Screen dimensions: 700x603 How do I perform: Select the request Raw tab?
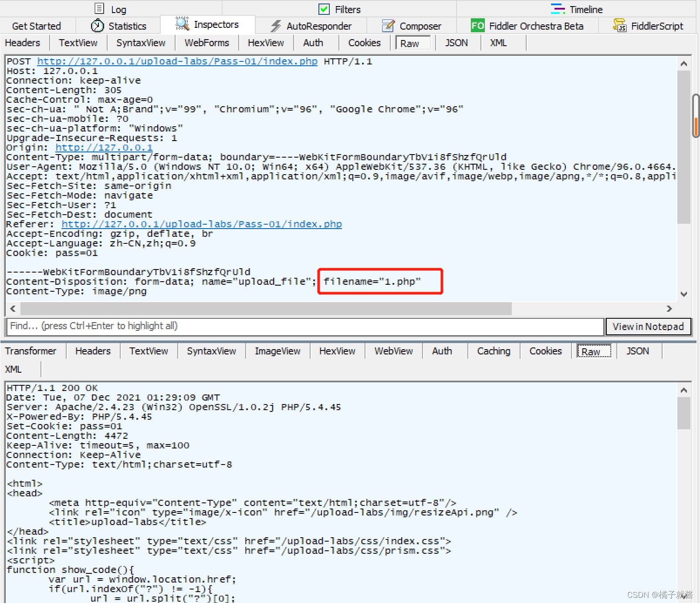tap(413, 43)
